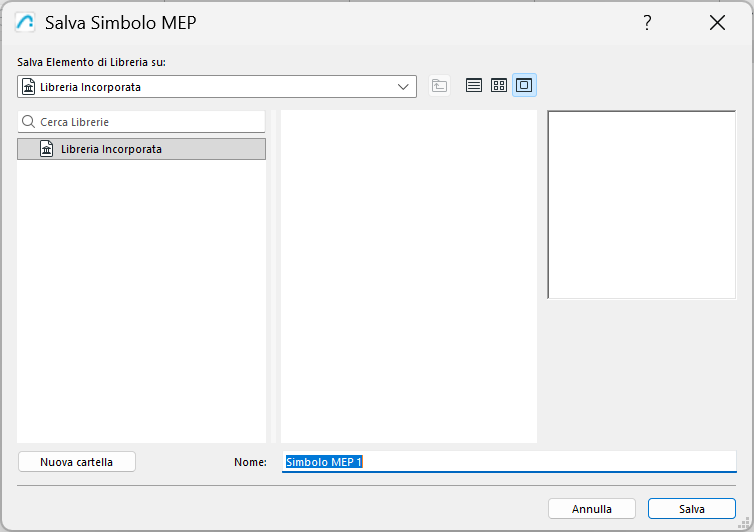Click the dialog resize grip corner
754x532 pixels.
(745, 523)
